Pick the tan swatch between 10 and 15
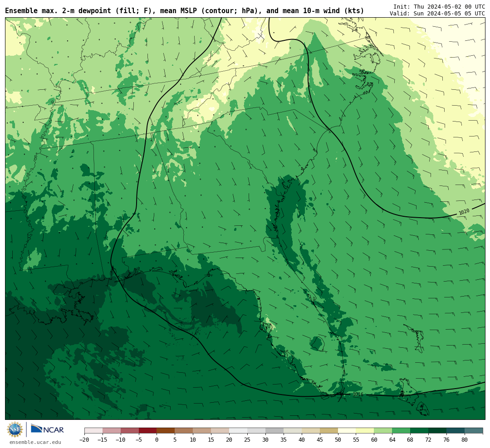This screenshot has height=448, width=490. pyautogui.click(x=202, y=430)
